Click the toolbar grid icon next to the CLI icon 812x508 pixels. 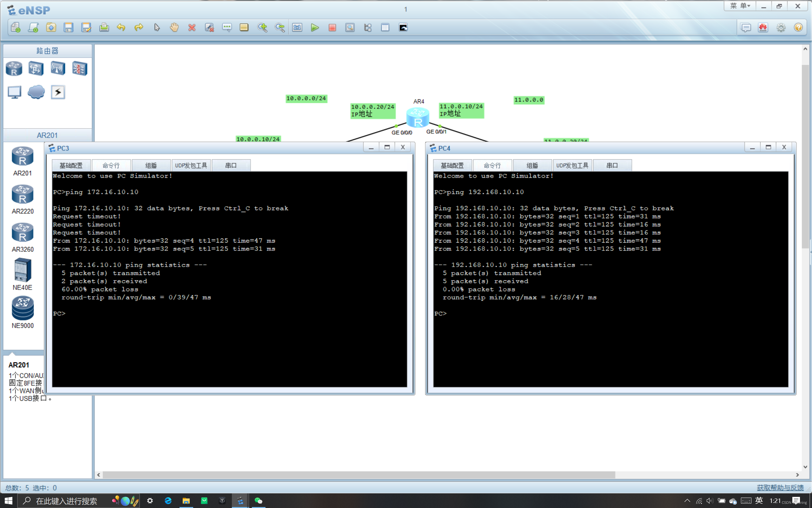[385, 28]
